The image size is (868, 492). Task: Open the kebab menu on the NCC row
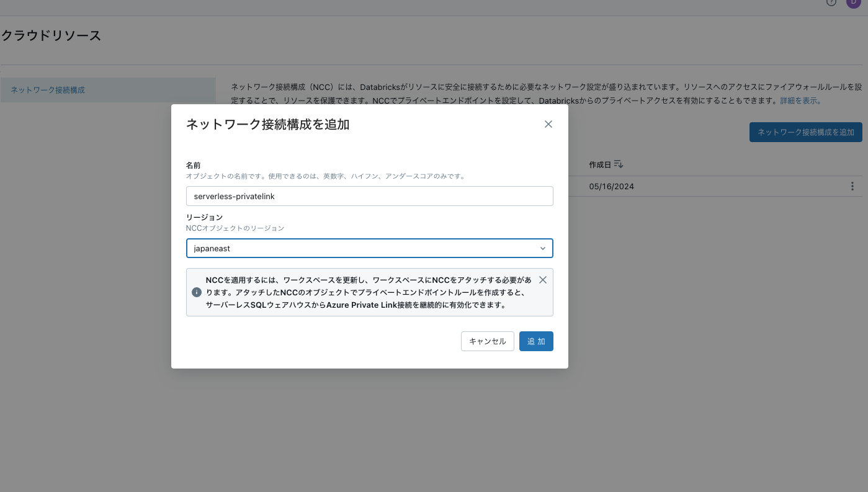pyautogui.click(x=852, y=186)
